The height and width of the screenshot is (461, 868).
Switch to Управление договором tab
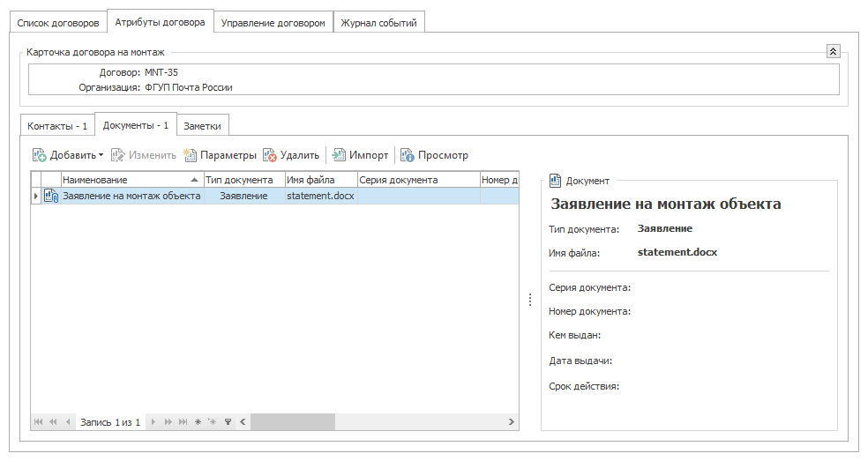coord(273,23)
